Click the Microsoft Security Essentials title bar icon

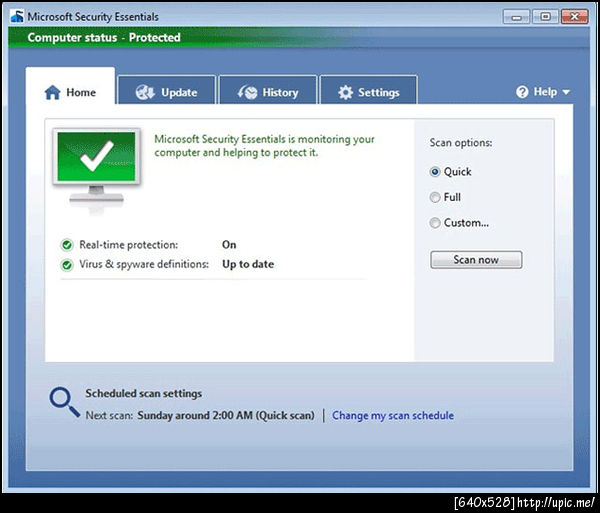tap(17, 16)
